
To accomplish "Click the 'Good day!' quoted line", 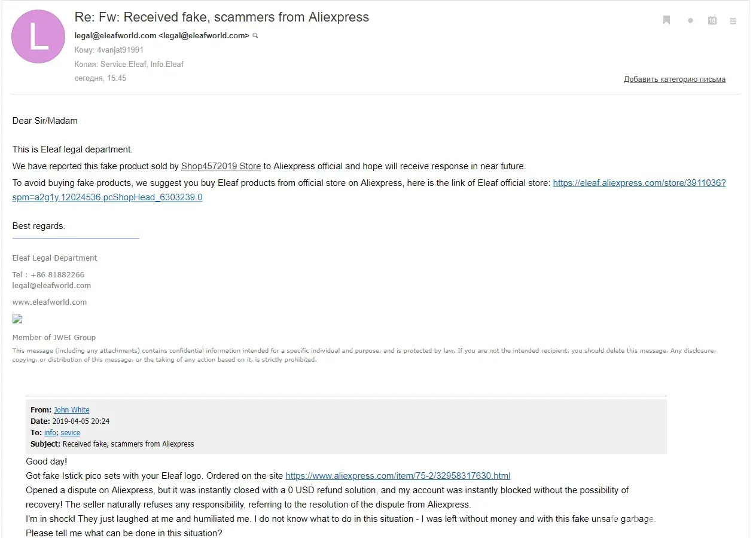I will 47,461.
